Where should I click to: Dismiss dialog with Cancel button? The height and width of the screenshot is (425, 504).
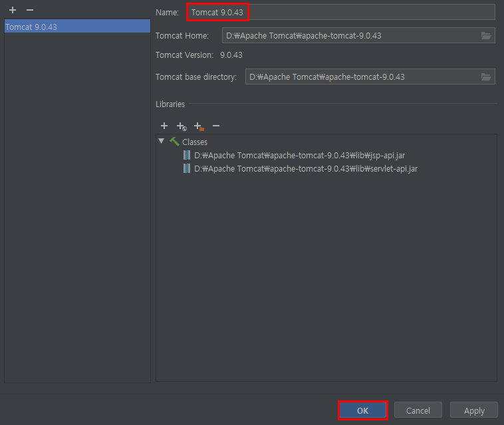click(x=418, y=410)
